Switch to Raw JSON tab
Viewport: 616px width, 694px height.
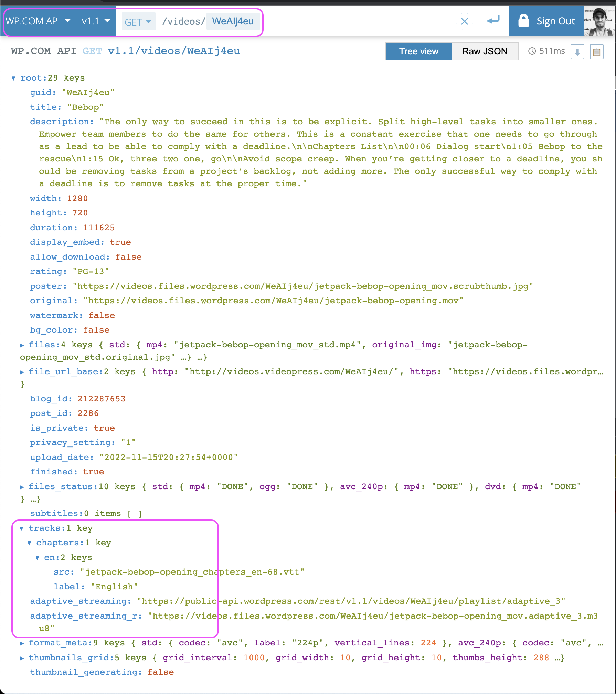pyautogui.click(x=485, y=51)
